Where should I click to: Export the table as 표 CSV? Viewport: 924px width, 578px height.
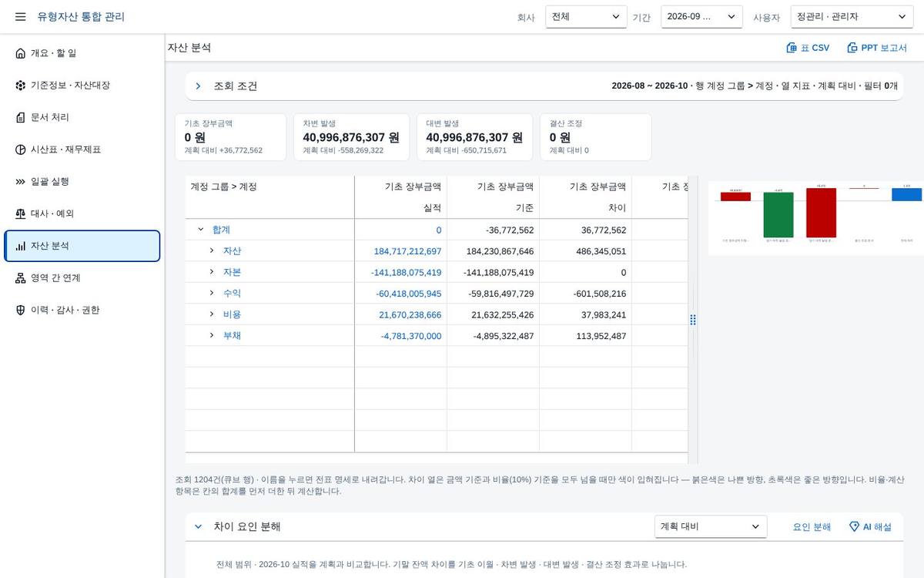808,48
